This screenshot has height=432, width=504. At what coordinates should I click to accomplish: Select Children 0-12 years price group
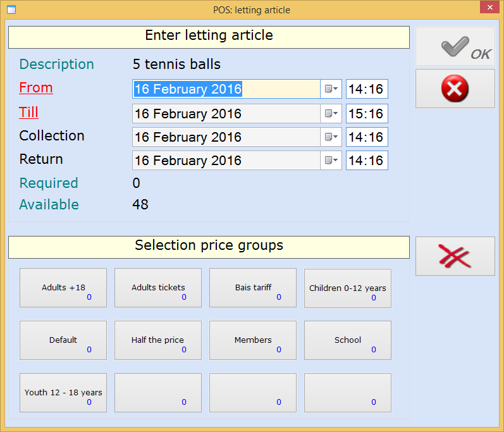tap(348, 288)
